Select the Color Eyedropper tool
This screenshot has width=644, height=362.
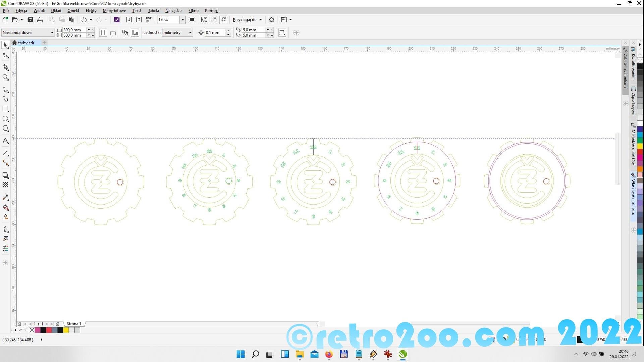click(5, 197)
